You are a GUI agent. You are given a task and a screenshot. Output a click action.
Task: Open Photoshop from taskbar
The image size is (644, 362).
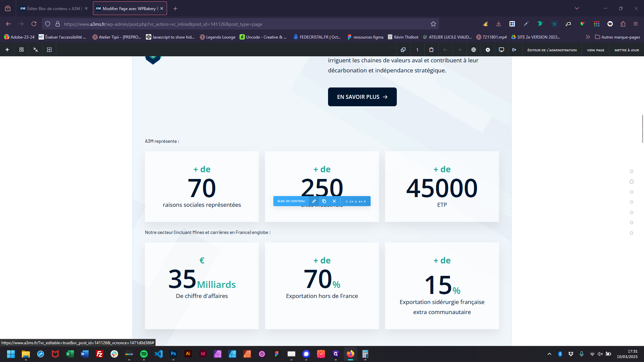click(x=173, y=354)
